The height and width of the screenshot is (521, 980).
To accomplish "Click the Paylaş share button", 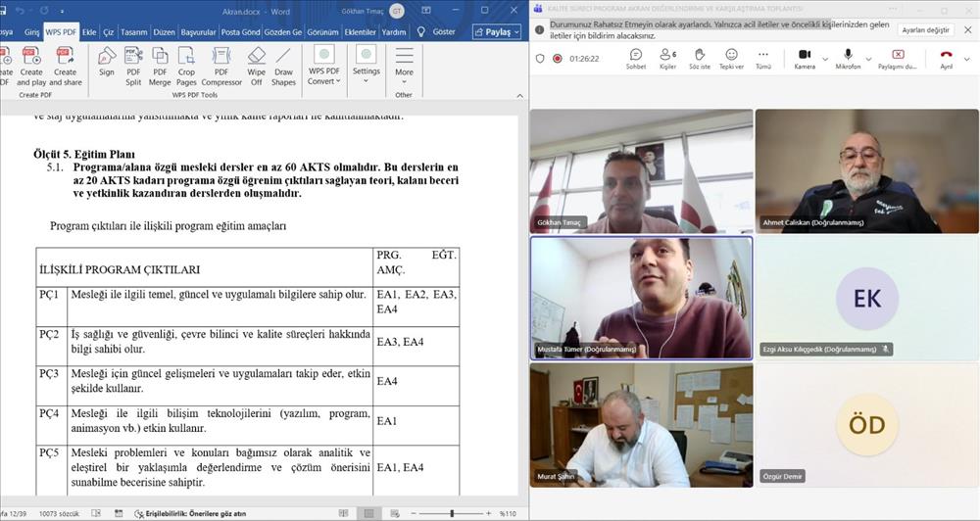I will [497, 31].
